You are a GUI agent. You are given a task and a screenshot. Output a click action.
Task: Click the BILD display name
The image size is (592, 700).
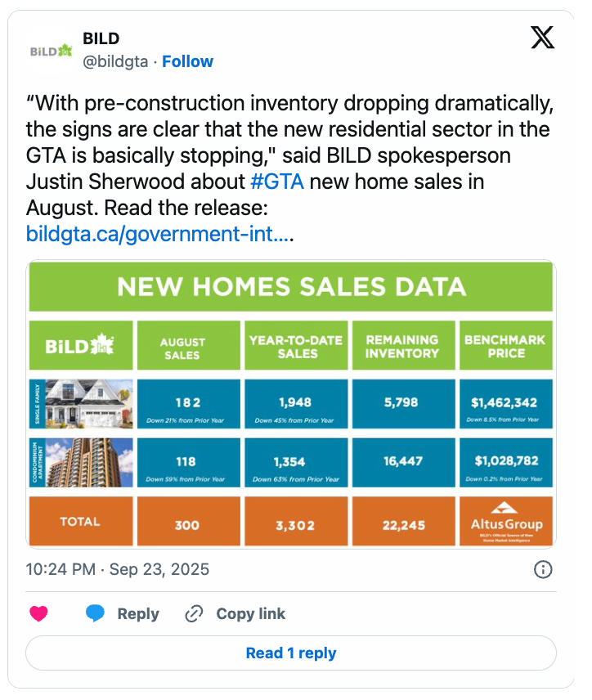tap(101, 38)
